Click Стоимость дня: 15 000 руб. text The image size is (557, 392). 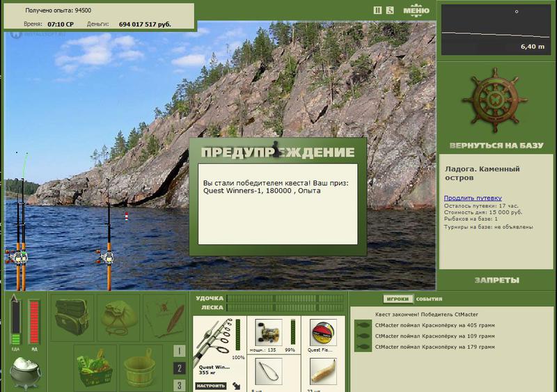(483, 212)
